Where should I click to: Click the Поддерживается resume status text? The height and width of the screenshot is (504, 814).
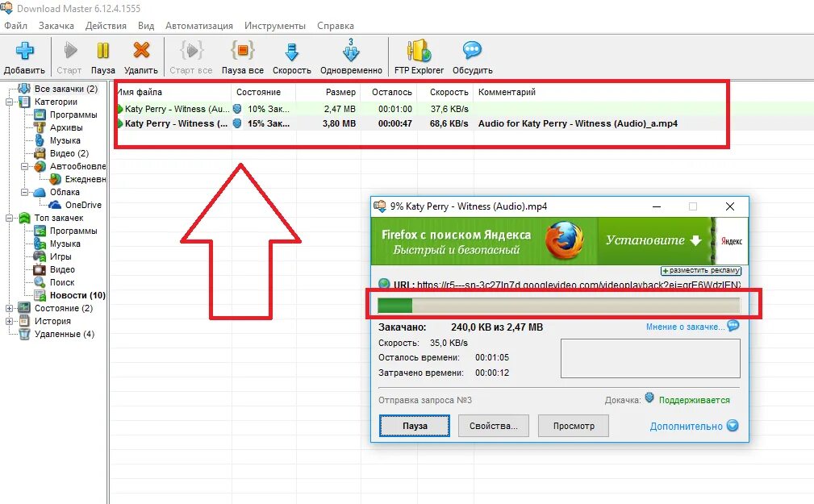point(694,400)
